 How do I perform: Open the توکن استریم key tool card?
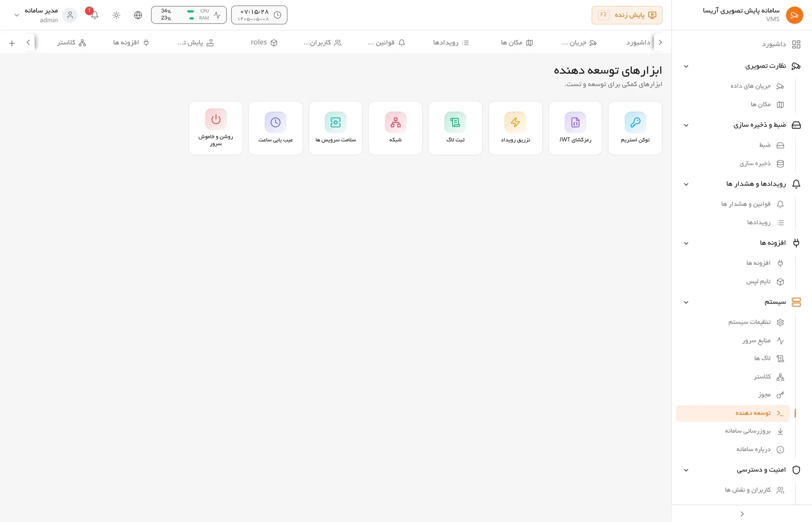click(x=635, y=128)
